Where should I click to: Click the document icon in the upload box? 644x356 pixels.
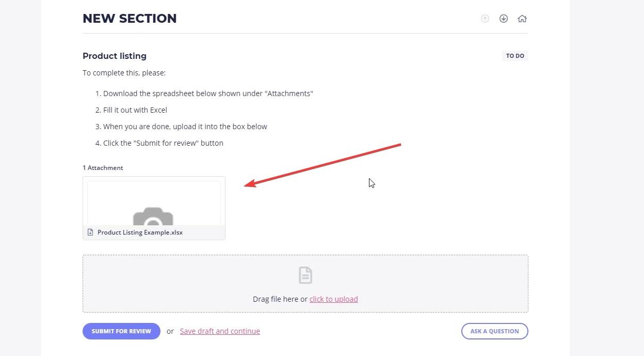pos(305,275)
